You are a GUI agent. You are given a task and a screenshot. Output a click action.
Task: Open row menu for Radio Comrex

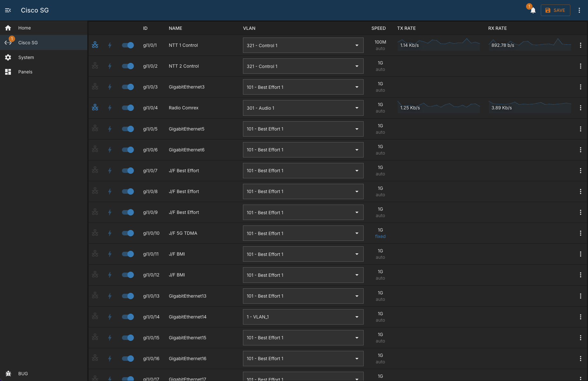[580, 108]
